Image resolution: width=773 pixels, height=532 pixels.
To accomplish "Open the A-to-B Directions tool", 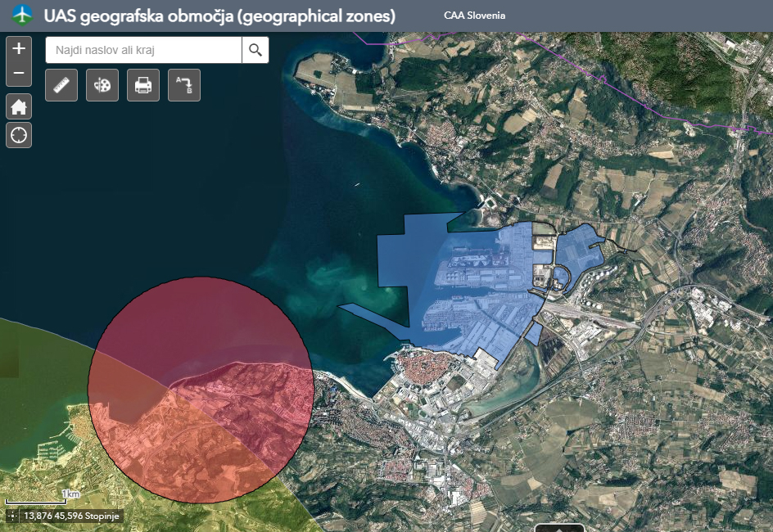I will pos(184,85).
